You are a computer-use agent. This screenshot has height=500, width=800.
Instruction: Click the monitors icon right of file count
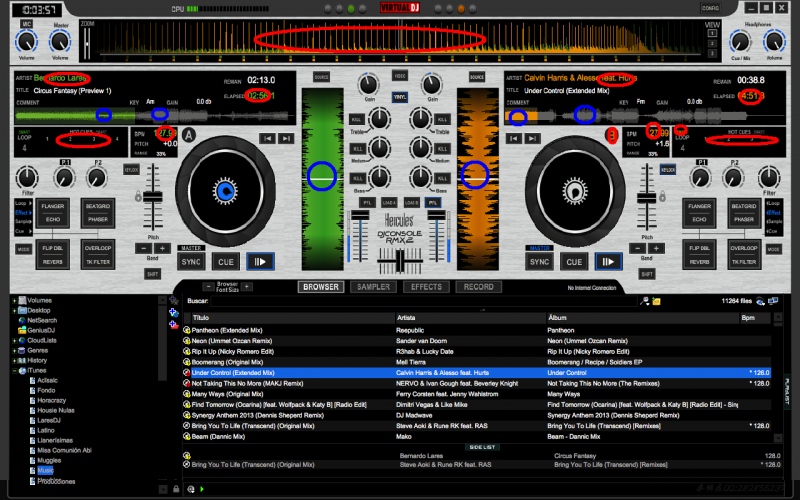click(x=773, y=302)
